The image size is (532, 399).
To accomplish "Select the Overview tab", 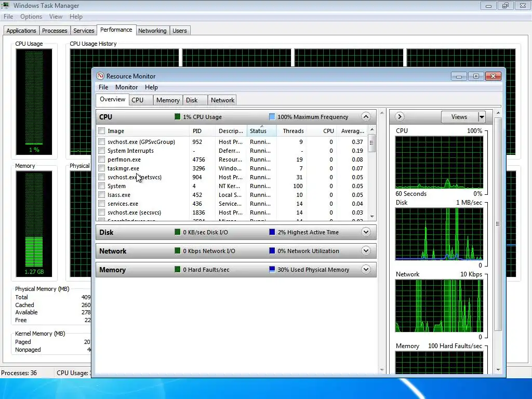I will point(112,99).
